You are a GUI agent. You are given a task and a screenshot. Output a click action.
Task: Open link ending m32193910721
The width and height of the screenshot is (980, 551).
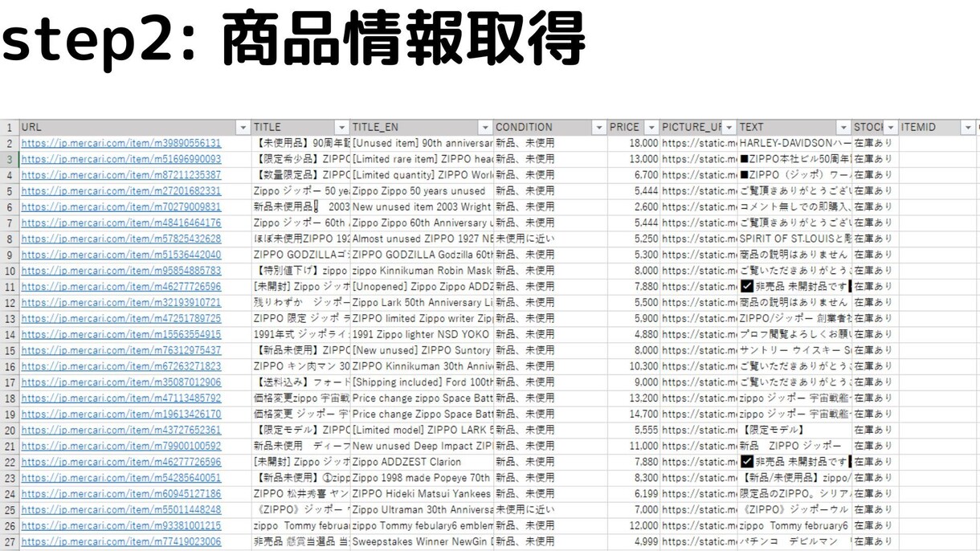[x=121, y=303]
